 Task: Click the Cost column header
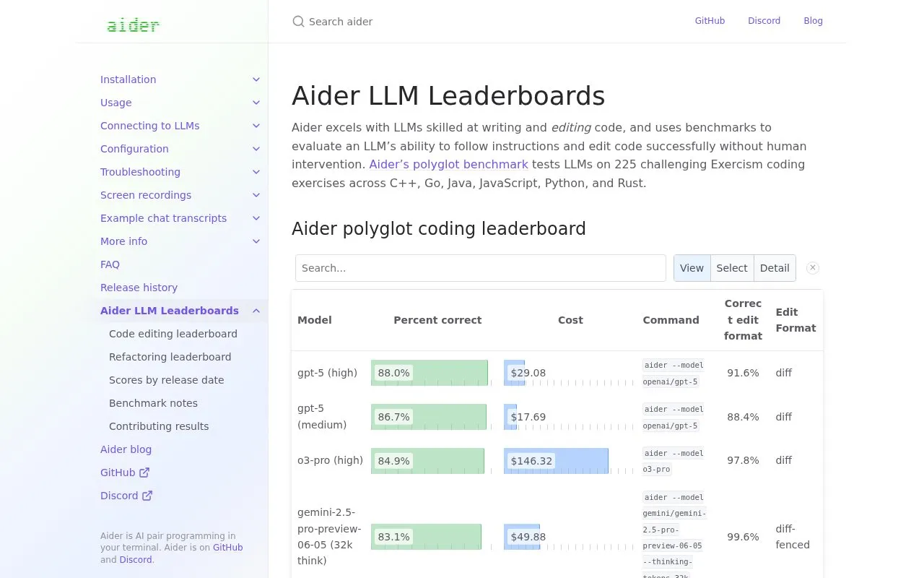(x=570, y=320)
